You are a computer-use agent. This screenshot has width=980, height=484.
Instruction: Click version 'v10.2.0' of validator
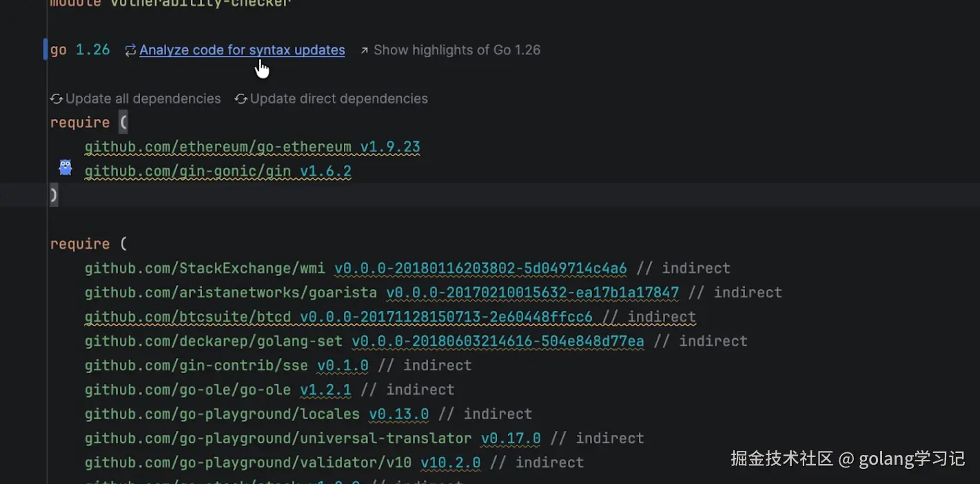pyautogui.click(x=450, y=463)
